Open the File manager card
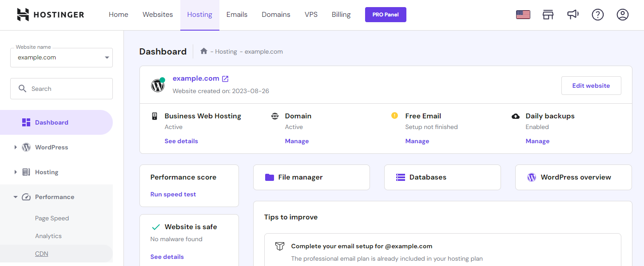 point(311,177)
